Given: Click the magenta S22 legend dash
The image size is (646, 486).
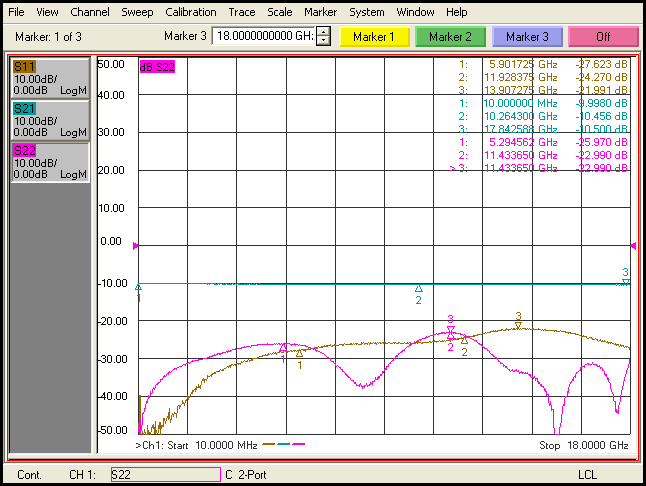Looking at the screenshot, I should (299, 444).
